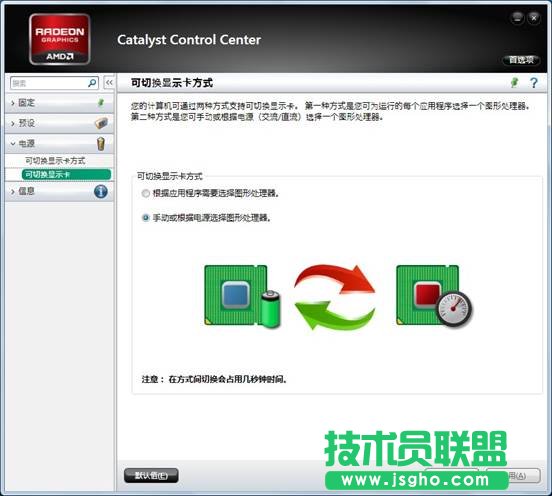
Task: Click the 默认值(E) defaults button
Action: [x=151, y=476]
